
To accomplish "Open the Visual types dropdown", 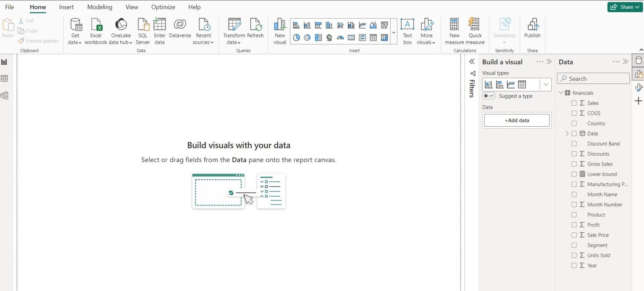I will pos(545,84).
